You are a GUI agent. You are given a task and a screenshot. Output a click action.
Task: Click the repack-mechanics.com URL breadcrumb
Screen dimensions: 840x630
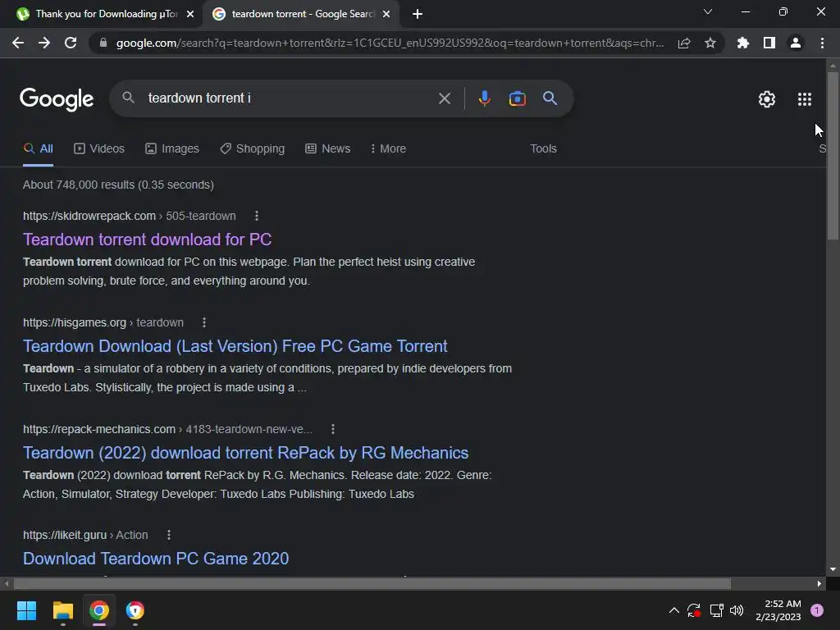167,429
